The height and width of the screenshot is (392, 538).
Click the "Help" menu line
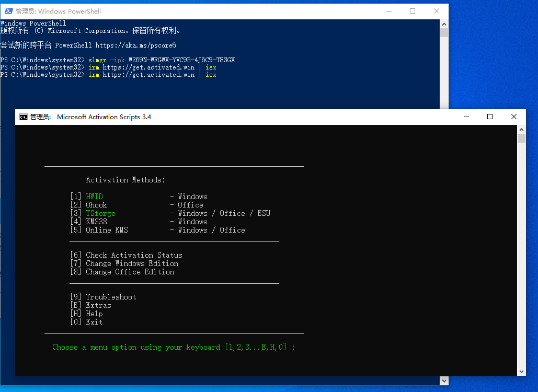point(94,314)
